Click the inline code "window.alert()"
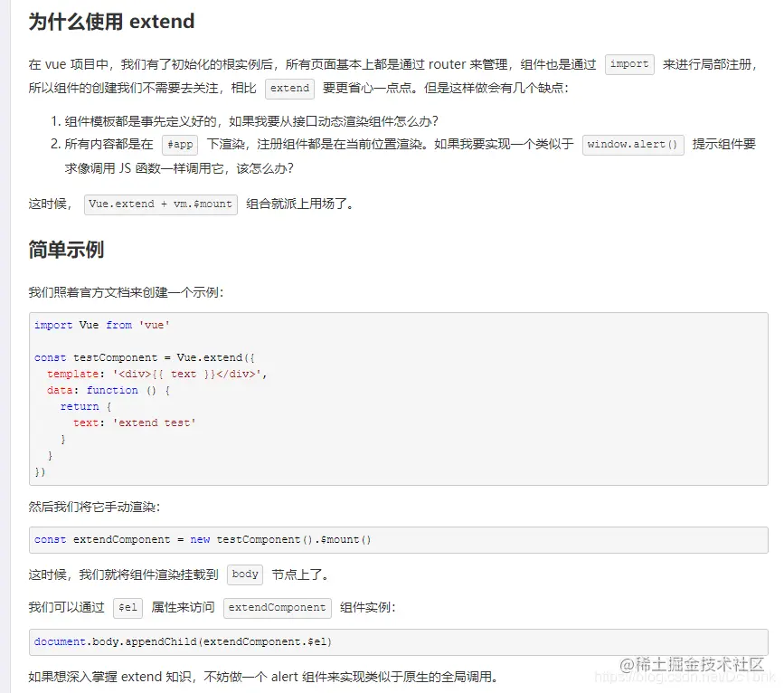The width and height of the screenshot is (784, 693). click(633, 145)
